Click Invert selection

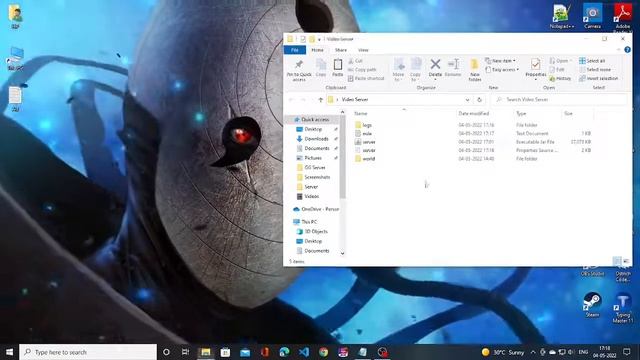pos(598,78)
